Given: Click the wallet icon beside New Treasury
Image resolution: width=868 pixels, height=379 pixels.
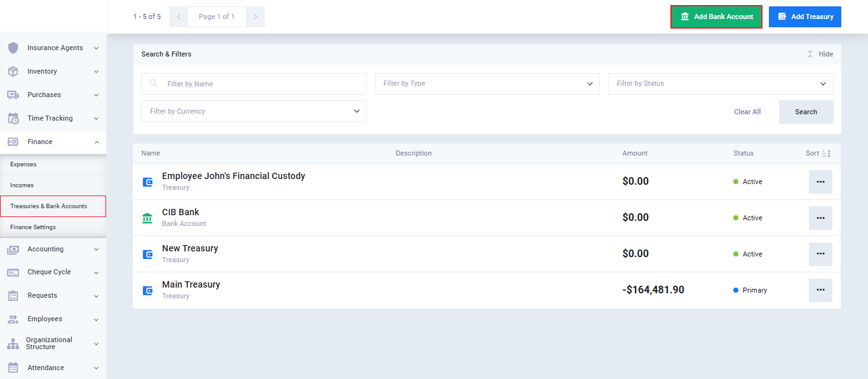Looking at the screenshot, I should [147, 254].
